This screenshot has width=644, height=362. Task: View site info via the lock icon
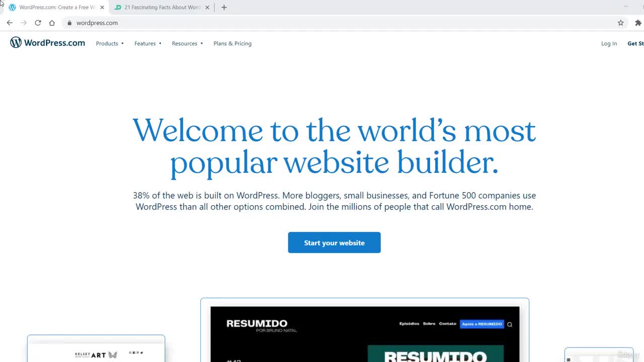tap(69, 23)
